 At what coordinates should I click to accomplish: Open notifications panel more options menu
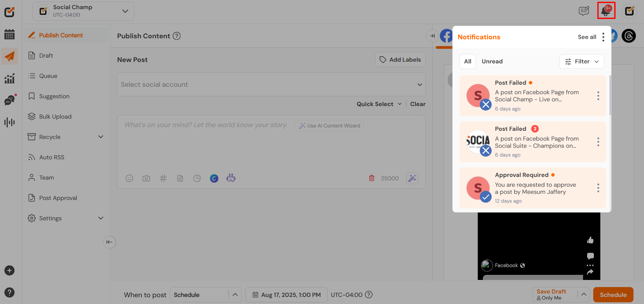603,37
